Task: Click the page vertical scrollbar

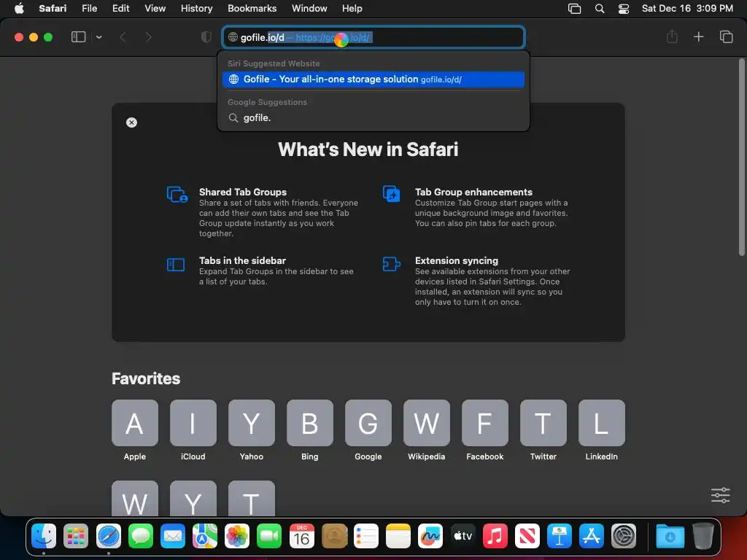Action: (x=741, y=157)
